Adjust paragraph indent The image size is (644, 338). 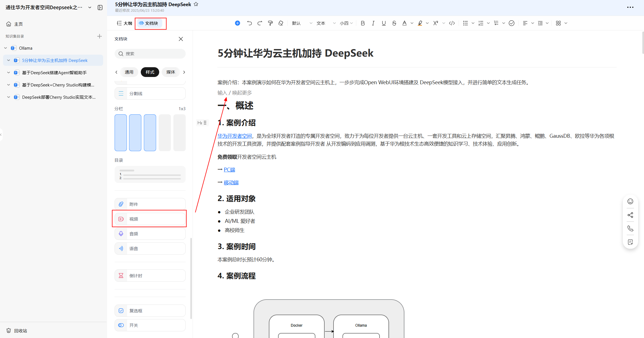click(540, 23)
